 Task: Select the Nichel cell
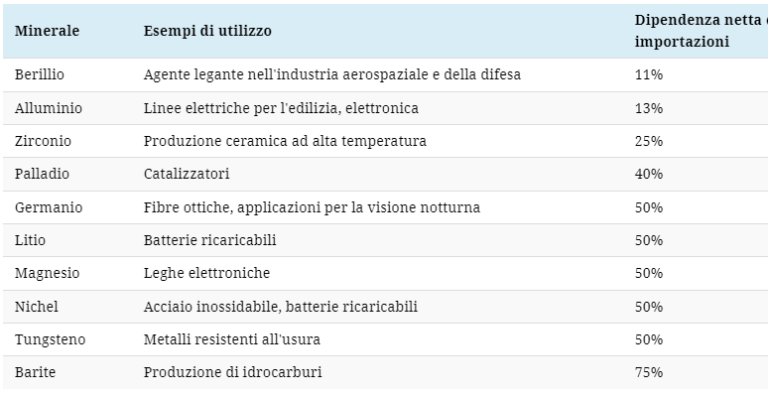pyautogui.click(x=36, y=307)
